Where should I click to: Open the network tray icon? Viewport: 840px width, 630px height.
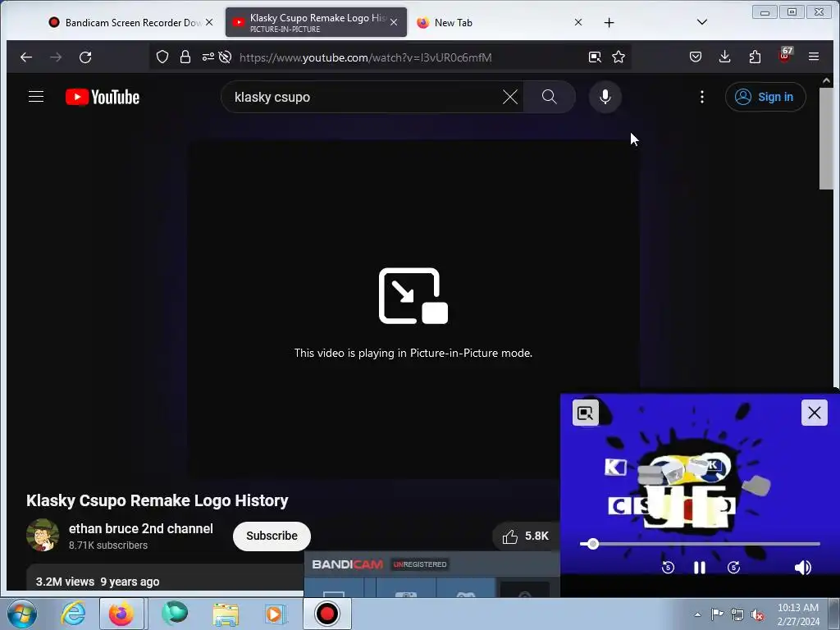point(737,614)
